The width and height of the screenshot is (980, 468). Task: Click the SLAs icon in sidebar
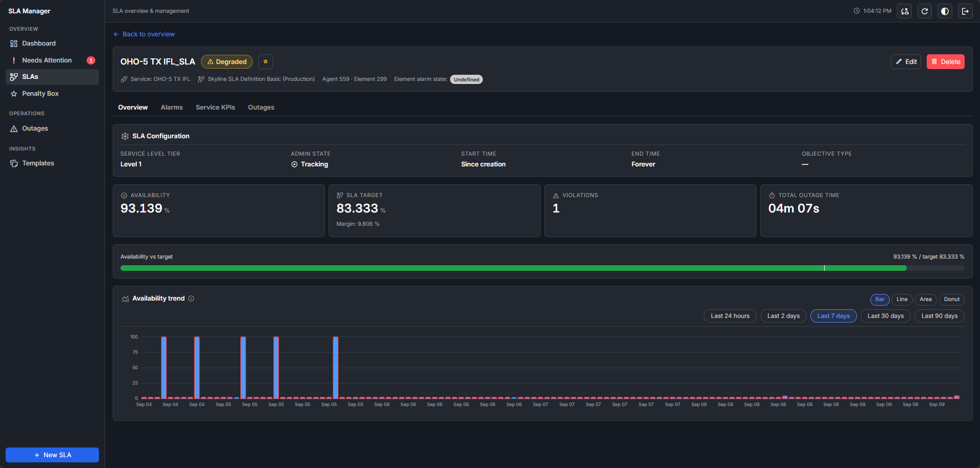[x=14, y=77]
